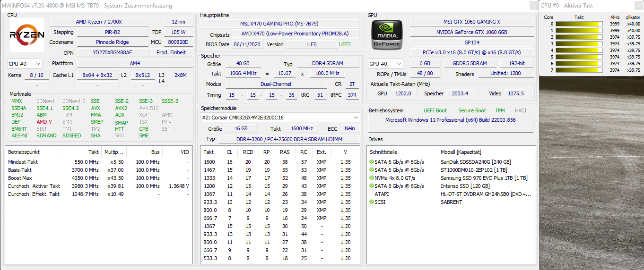The width and height of the screenshot is (644, 270).
Task: Click the DDR4-3200 / PC4-25600 module type field
Action: 290,140
